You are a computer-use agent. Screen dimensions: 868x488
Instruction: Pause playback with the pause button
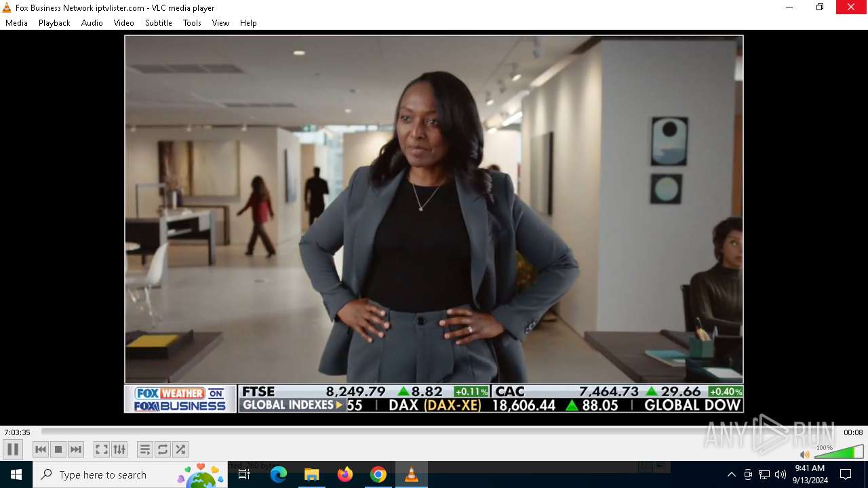(x=13, y=449)
